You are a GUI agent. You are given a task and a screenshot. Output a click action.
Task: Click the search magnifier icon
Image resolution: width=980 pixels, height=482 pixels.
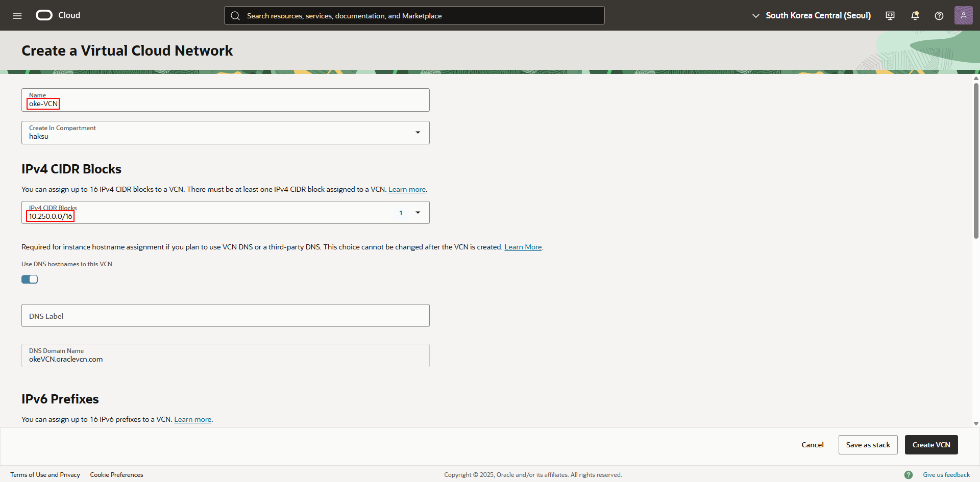[x=235, y=16]
